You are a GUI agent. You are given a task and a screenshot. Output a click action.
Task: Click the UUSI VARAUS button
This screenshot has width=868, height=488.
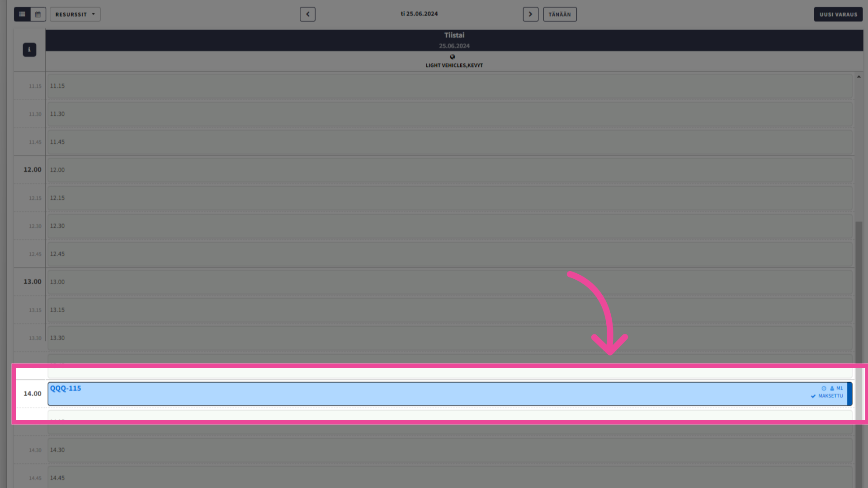point(839,14)
